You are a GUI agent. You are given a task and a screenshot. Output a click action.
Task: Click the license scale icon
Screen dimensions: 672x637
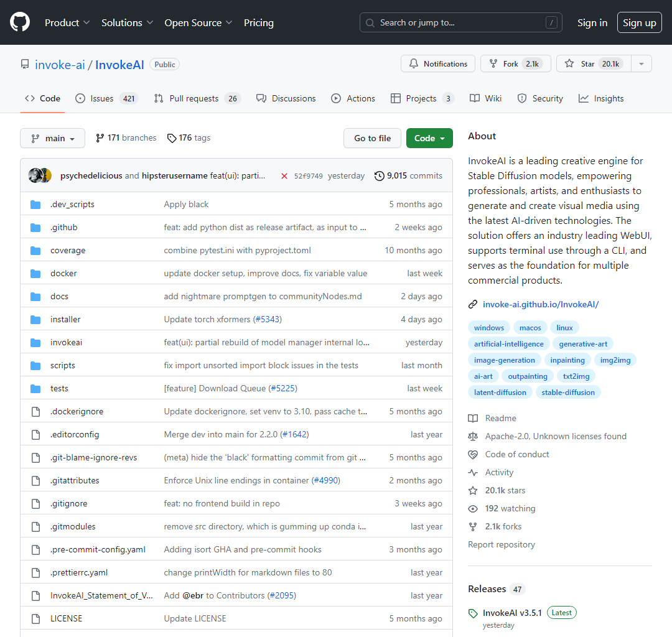[473, 437]
